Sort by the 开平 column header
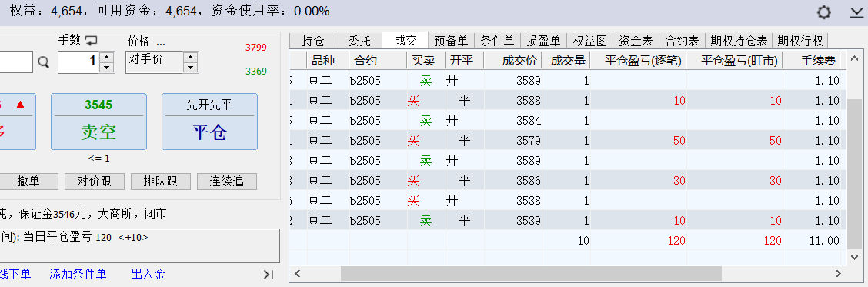868x287 pixels. pyautogui.click(x=465, y=60)
